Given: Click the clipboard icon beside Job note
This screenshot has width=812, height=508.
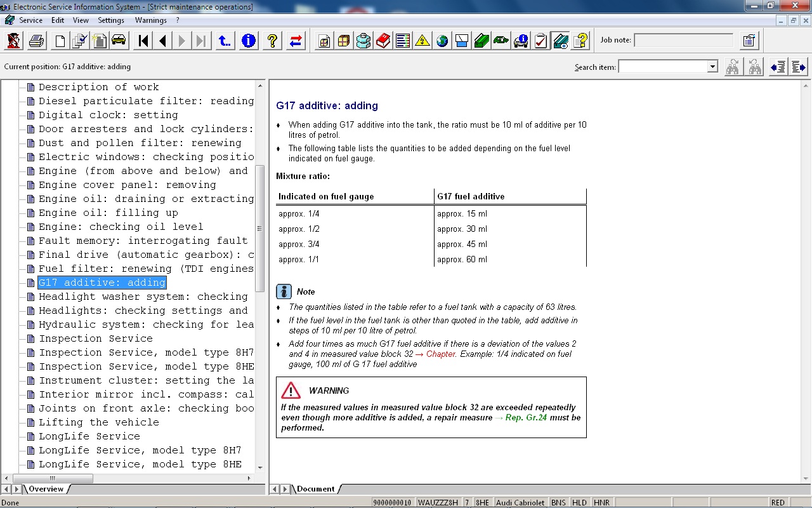Looking at the screenshot, I should [x=749, y=41].
